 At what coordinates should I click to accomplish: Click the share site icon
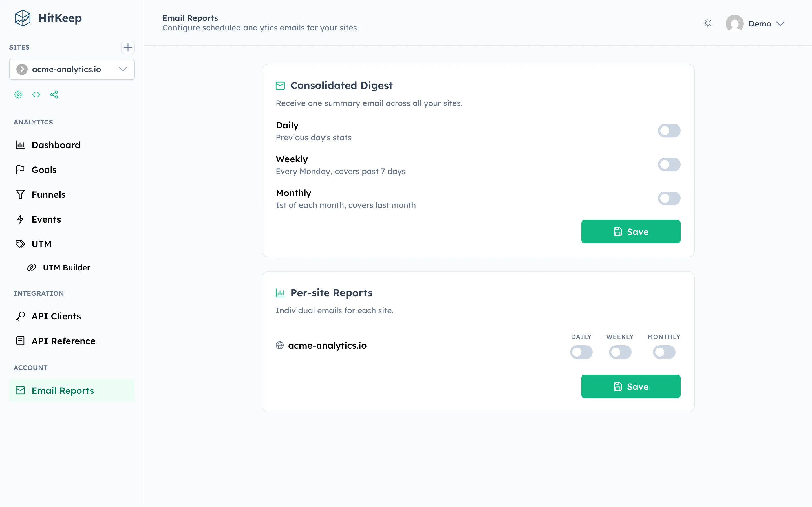(x=54, y=95)
